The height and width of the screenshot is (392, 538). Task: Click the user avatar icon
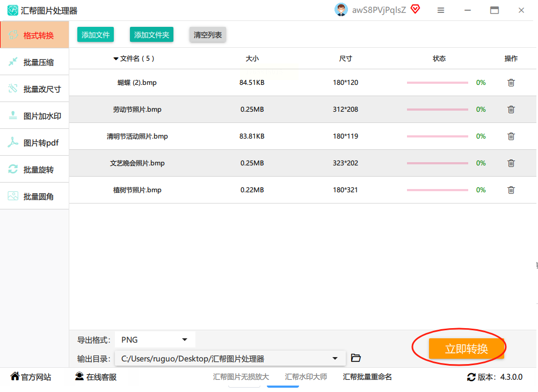point(341,10)
